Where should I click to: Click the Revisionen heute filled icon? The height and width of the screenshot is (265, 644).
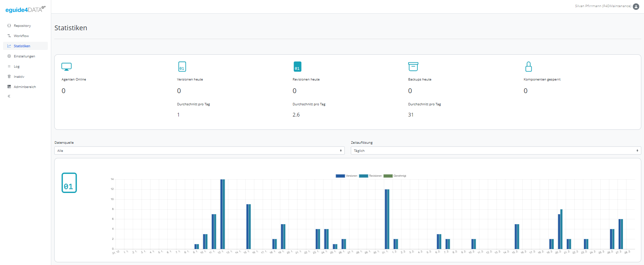point(297,67)
